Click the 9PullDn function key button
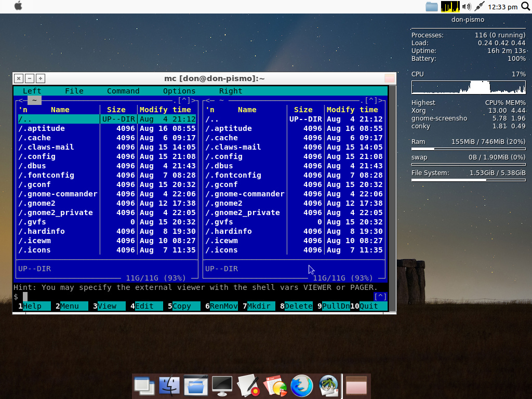This screenshot has height=399, width=532. 333,306
